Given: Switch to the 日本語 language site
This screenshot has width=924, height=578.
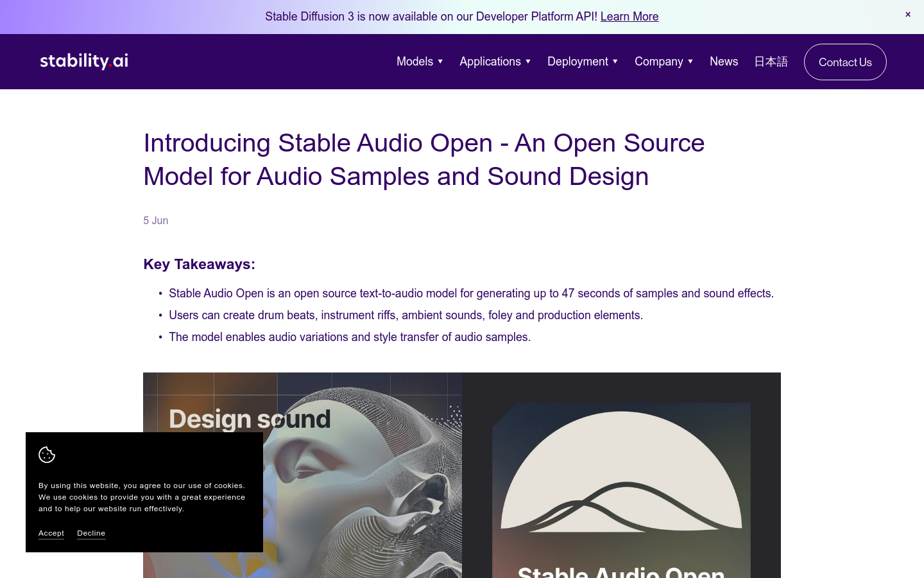Looking at the screenshot, I should tap(771, 62).
